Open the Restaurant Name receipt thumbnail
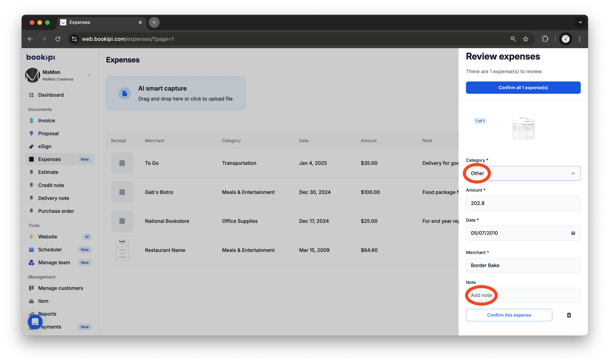The height and width of the screenshot is (364, 610). (x=122, y=250)
